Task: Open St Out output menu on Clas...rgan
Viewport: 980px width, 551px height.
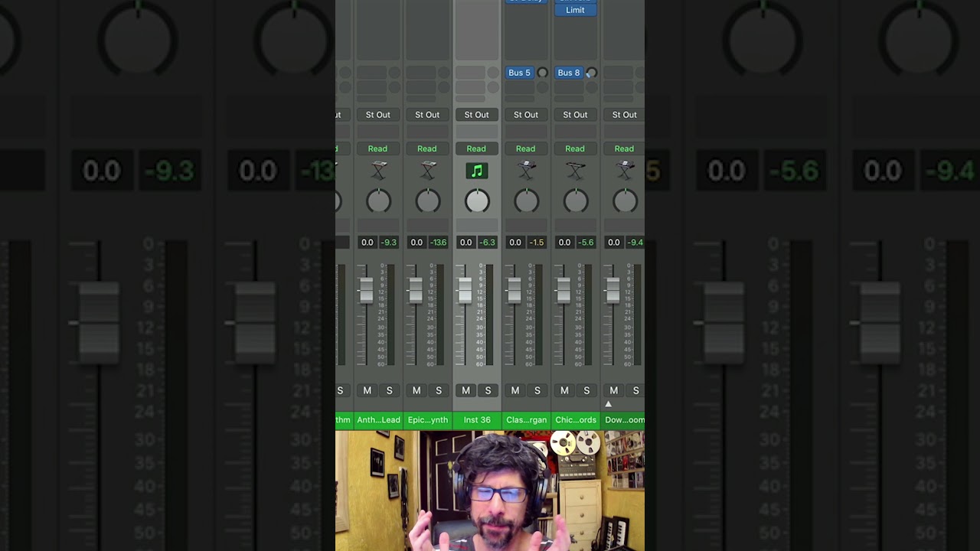Action: (526, 115)
